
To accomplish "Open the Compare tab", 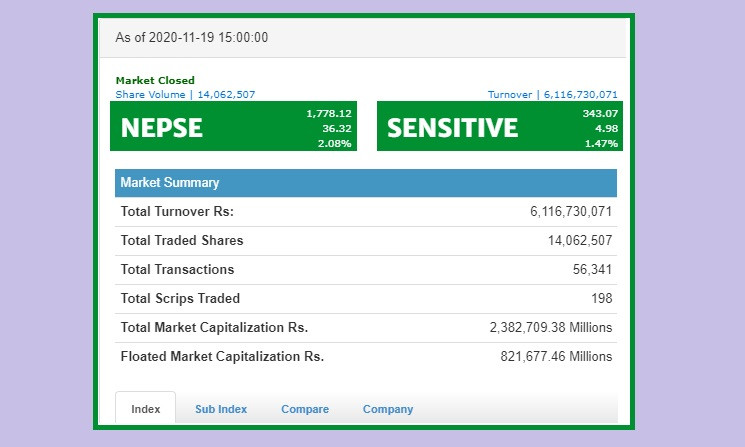I will [x=305, y=409].
